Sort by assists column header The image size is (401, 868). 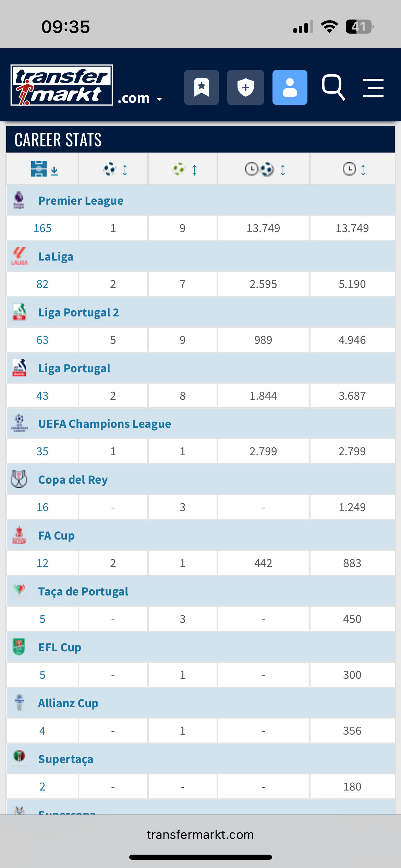coord(184,169)
